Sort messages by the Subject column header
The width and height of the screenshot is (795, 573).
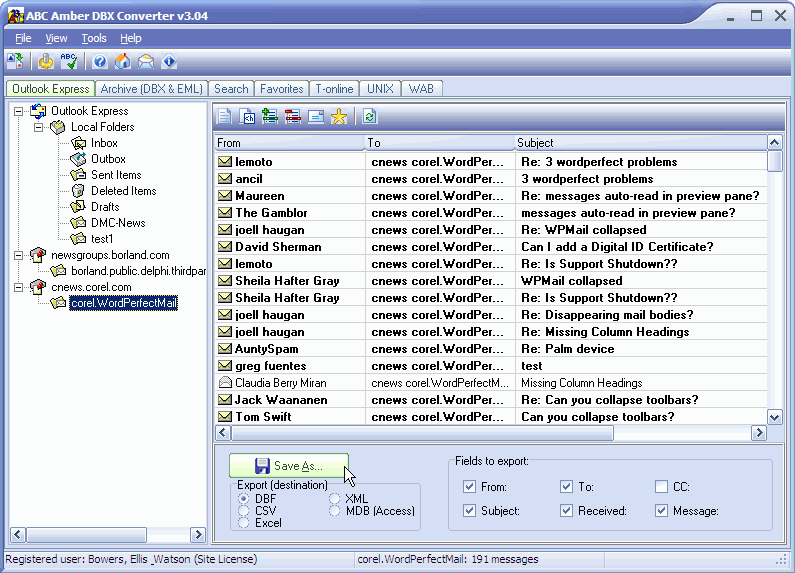pos(641,143)
